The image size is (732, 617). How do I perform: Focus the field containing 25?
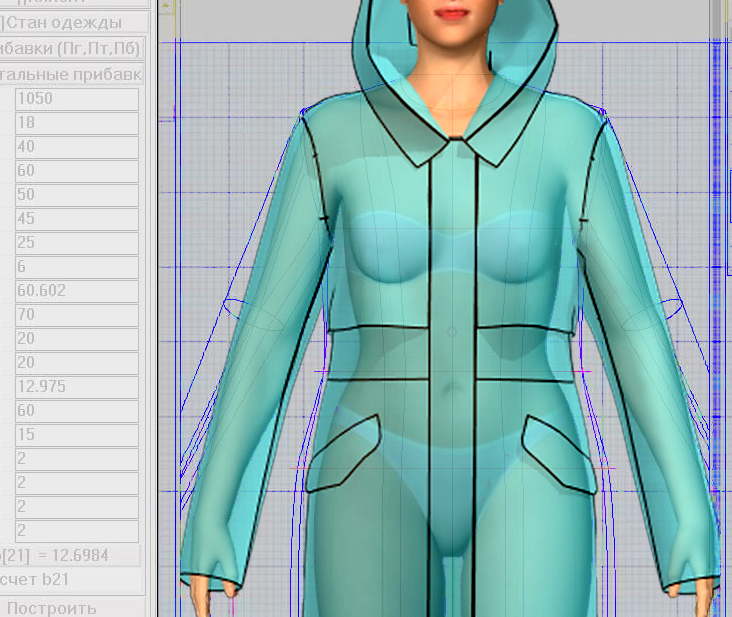pos(77,243)
